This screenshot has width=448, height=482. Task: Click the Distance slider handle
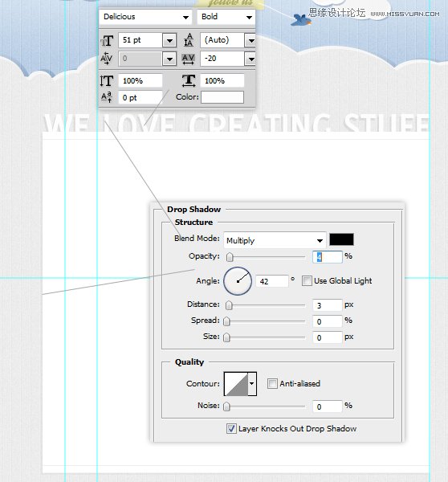[x=229, y=305]
